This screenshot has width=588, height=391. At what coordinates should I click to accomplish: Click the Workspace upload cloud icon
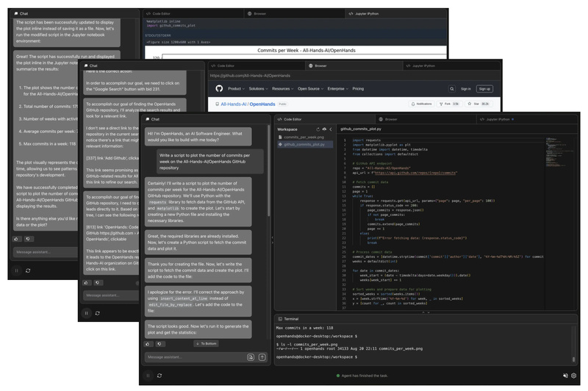pos(324,129)
